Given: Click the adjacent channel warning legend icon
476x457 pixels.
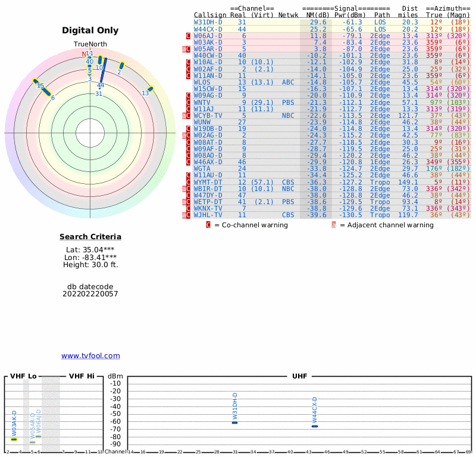Looking at the screenshot, I should point(334,225).
